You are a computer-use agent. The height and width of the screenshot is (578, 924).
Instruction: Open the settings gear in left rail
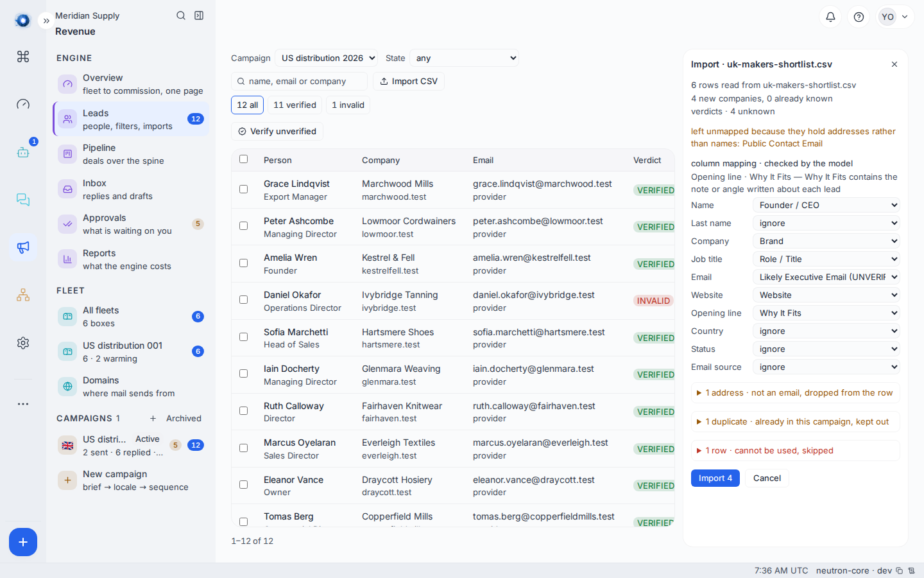(x=23, y=343)
